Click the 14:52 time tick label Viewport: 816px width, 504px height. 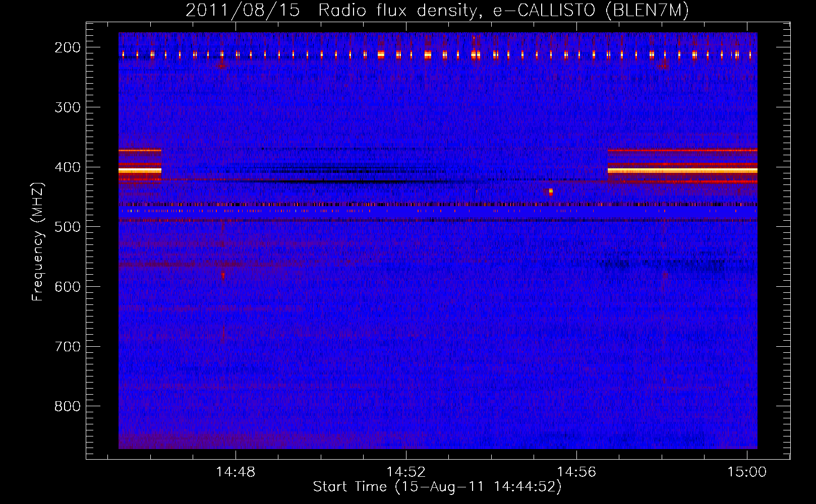pos(406,472)
